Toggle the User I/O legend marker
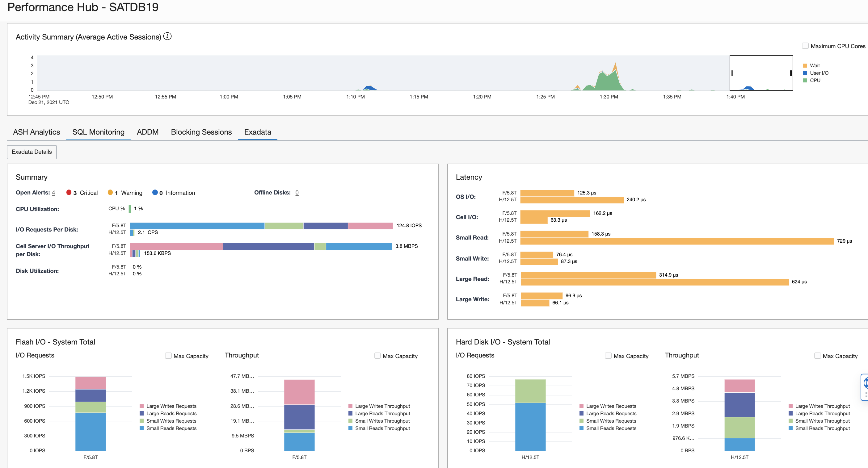868x468 pixels. 805,73
